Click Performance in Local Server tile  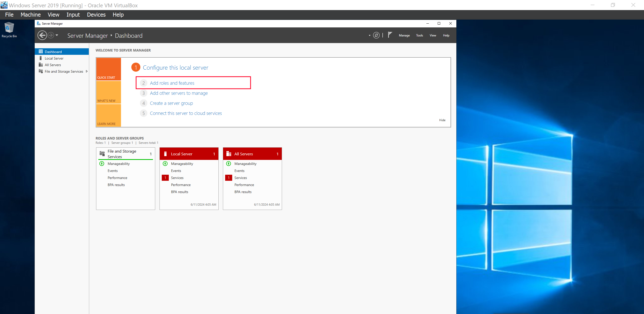181,185
